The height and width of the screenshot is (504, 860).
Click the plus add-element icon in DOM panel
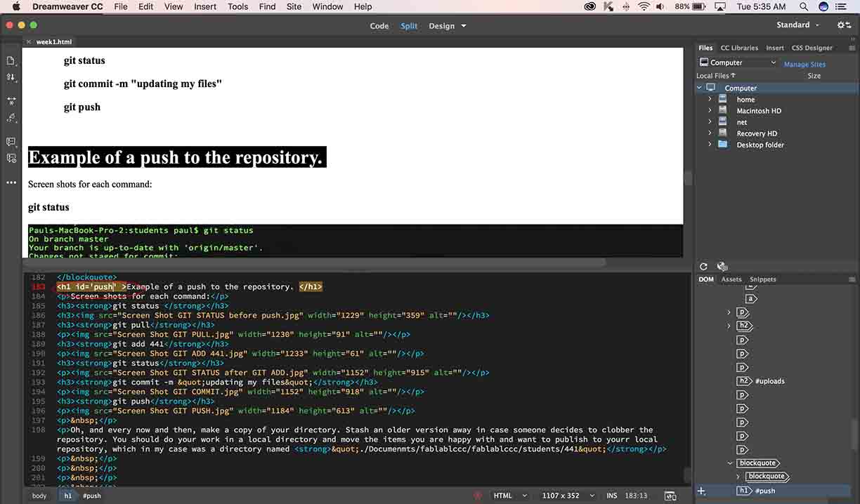701,491
